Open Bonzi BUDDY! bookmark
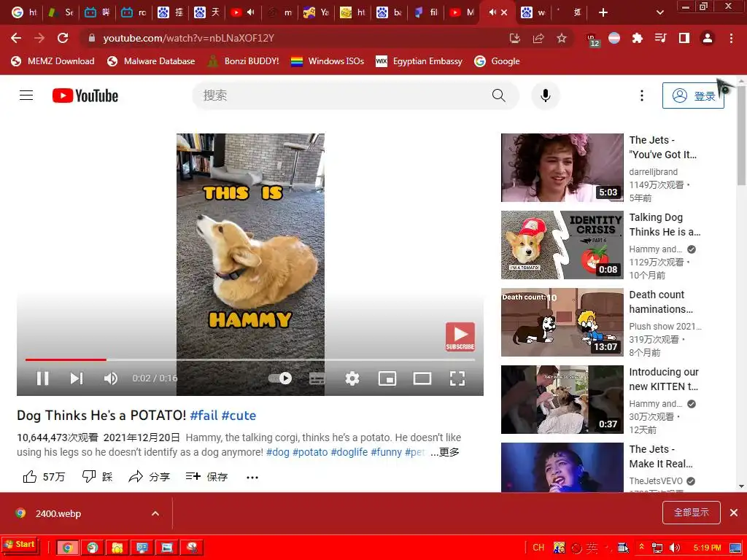The width and height of the screenshot is (747, 560). [244, 61]
